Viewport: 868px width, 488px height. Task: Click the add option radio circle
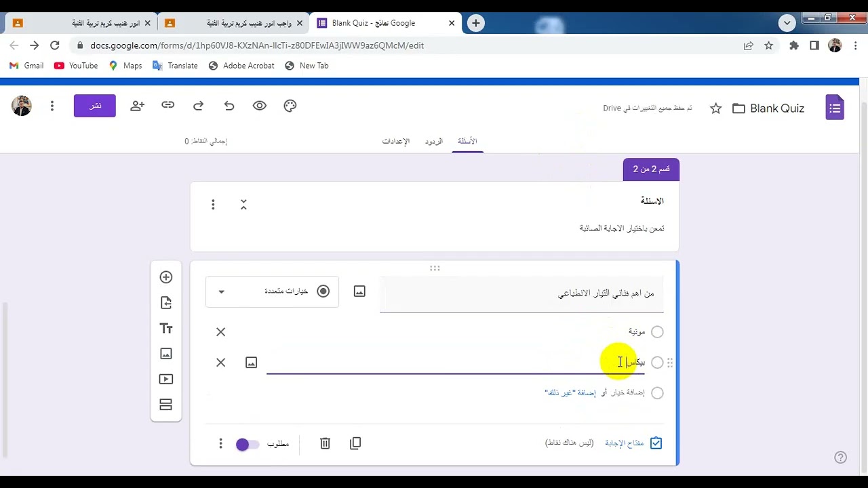tap(657, 393)
